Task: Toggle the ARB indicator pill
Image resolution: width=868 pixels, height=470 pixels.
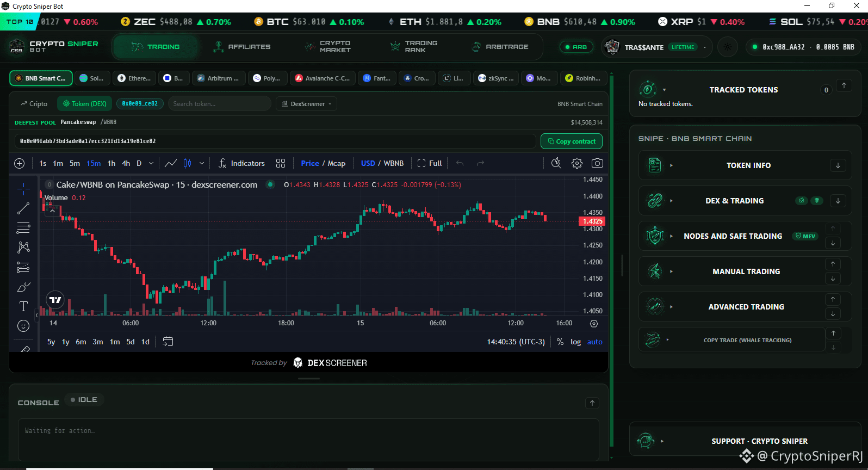Action: pyautogui.click(x=577, y=47)
